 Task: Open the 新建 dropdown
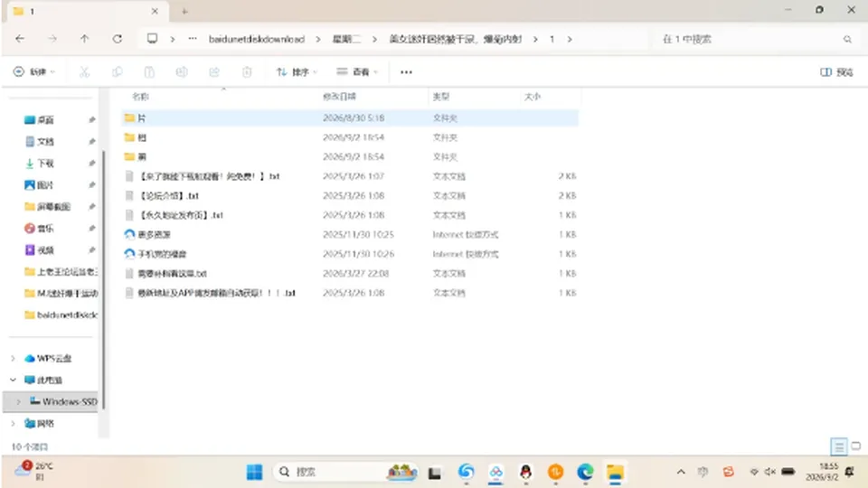click(x=34, y=72)
